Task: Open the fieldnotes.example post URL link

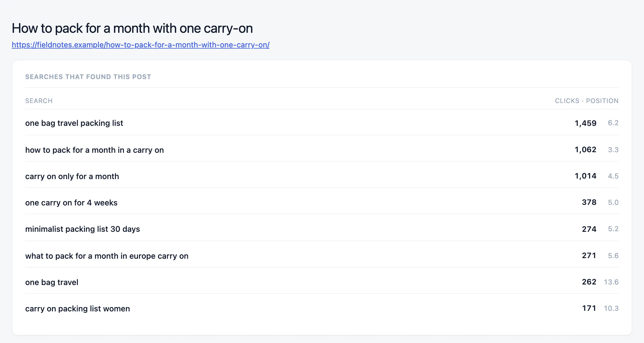Action: (x=141, y=45)
